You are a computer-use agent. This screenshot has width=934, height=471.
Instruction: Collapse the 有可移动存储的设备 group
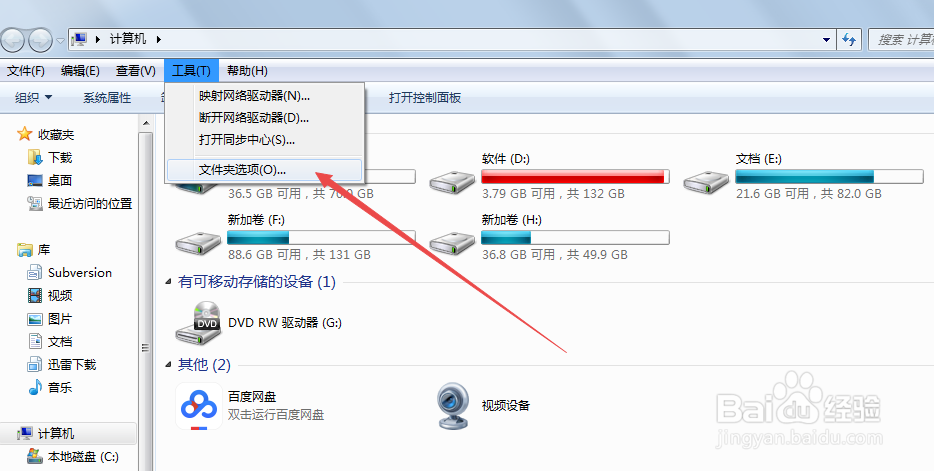coord(169,282)
